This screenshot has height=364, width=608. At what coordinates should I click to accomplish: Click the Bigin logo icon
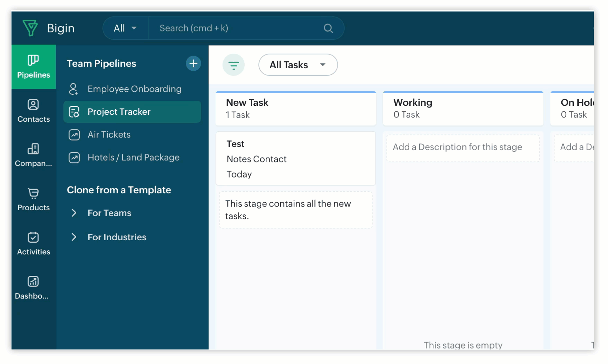pos(30,28)
